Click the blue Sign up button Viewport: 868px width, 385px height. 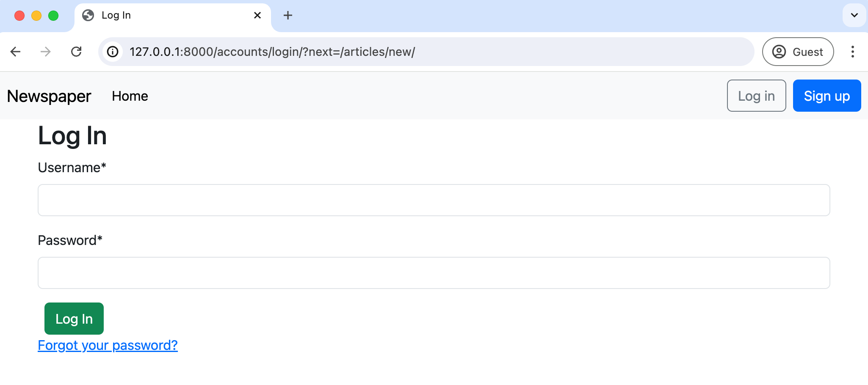coord(827,96)
